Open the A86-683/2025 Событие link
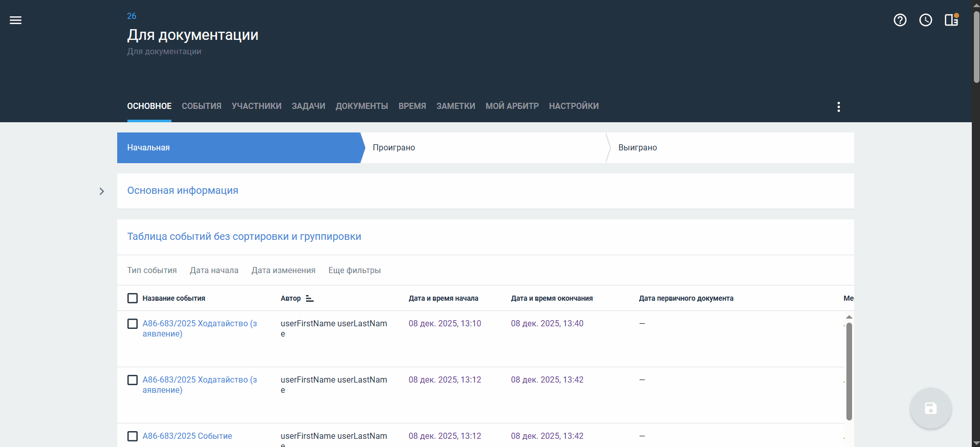The image size is (980, 447). click(x=187, y=436)
